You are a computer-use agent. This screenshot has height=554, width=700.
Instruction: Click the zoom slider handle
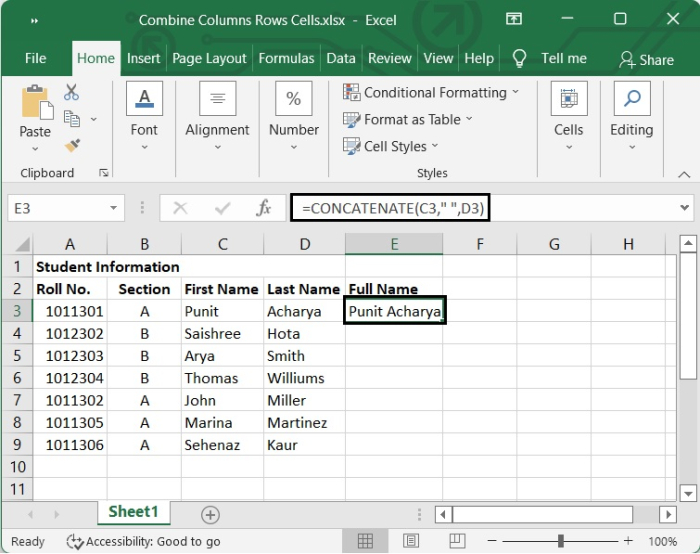click(561, 541)
